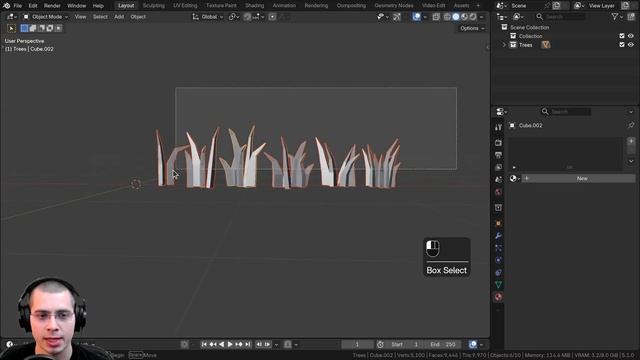Select the Tweak select tool icon
The height and width of the screenshot is (360, 640).
coord(11,28)
